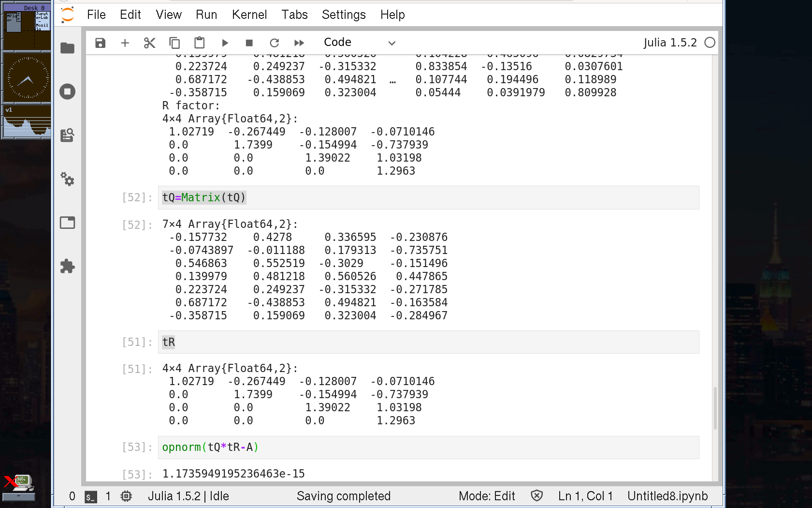812x508 pixels.
Task: Click the notebook trust shield icon
Action: [x=536, y=496]
